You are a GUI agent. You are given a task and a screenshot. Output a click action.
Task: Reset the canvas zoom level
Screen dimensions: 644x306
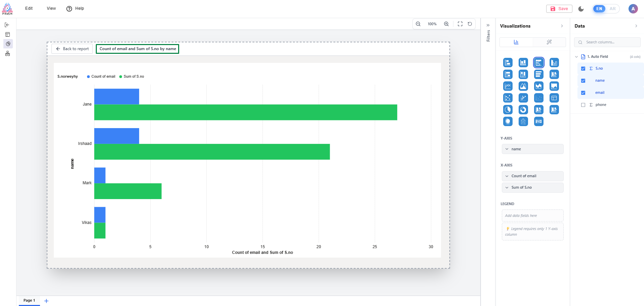(x=470, y=24)
